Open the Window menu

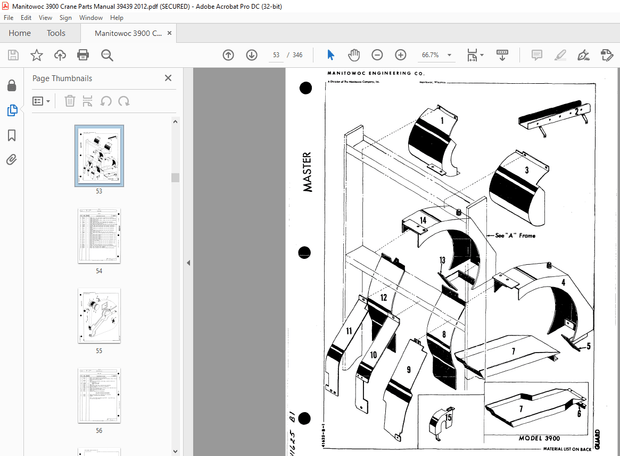[x=90, y=18]
